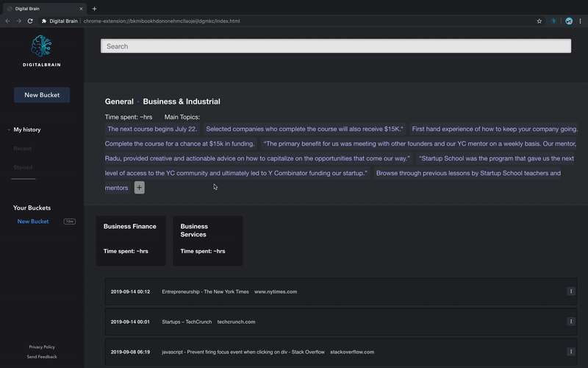This screenshot has height=368, width=588.
Task: Select Starred in sidebar
Action: (23, 167)
